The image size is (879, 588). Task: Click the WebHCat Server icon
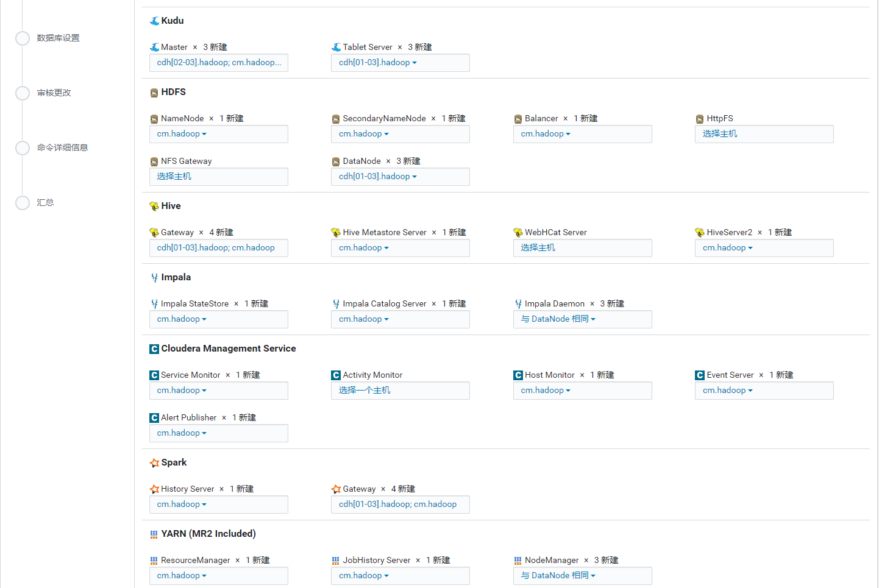click(x=518, y=233)
